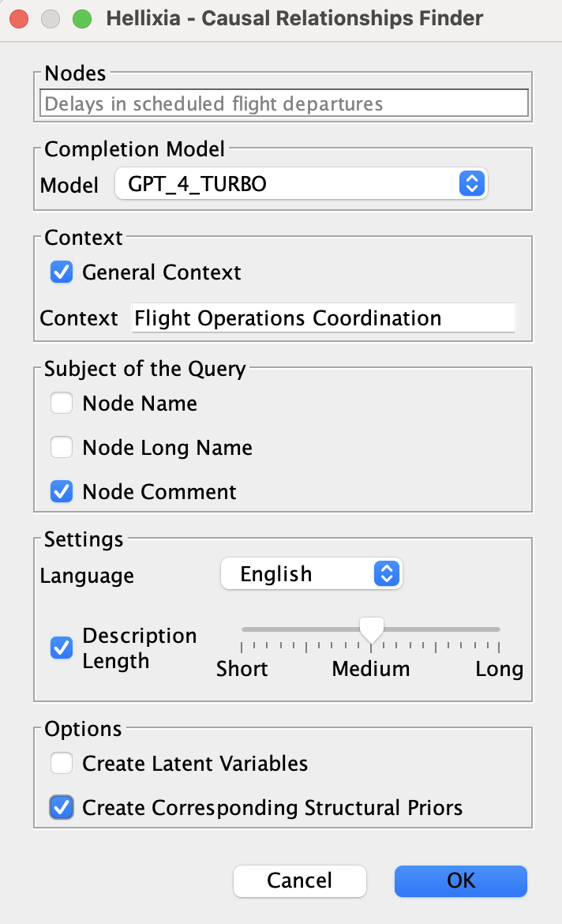The image size is (562, 924).
Task: Uncheck the General Context checkbox
Action: (x=62, y=273)
